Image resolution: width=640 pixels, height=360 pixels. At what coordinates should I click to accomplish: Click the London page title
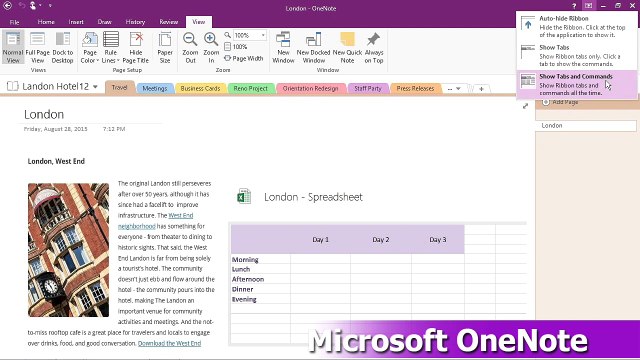click(x=44, y=114)
